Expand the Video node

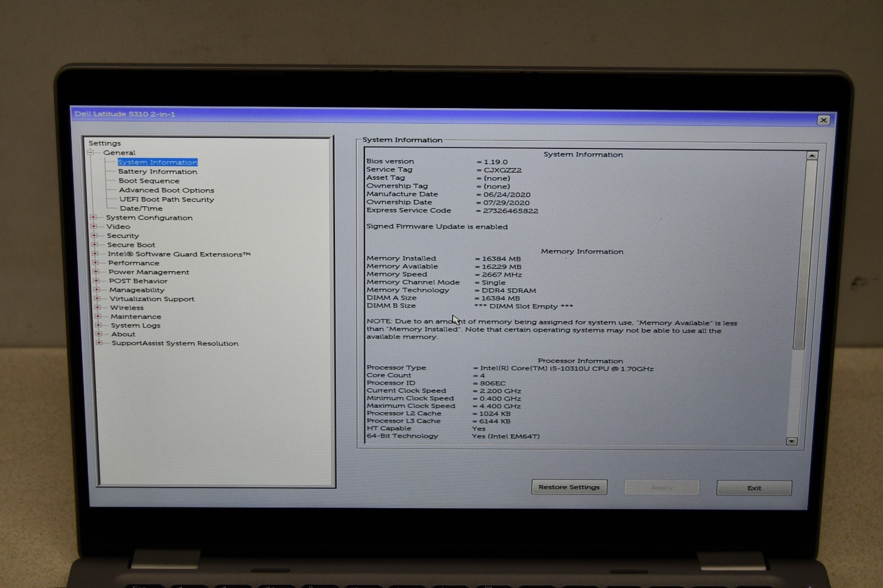[x=94, y=226]
